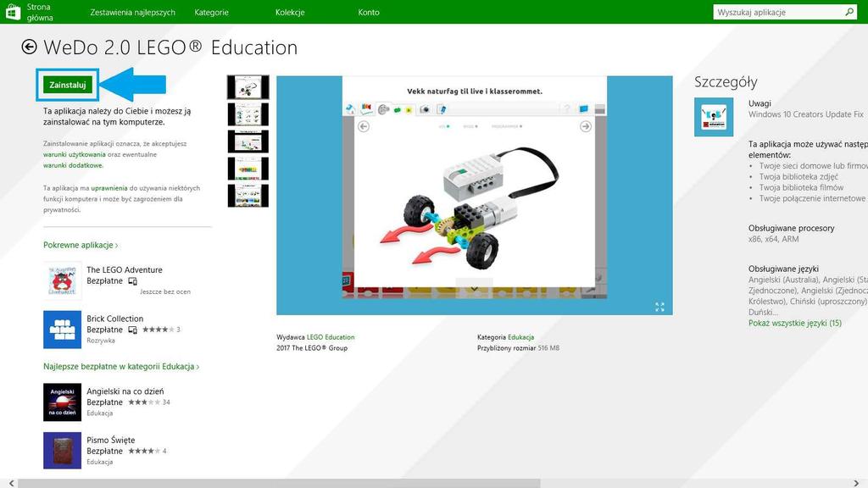This screenshot has height=488, width=868.
Task: Expand Najlepsze bezpłatne w kategorii Edukacja
Action: (x=121, y=366)
